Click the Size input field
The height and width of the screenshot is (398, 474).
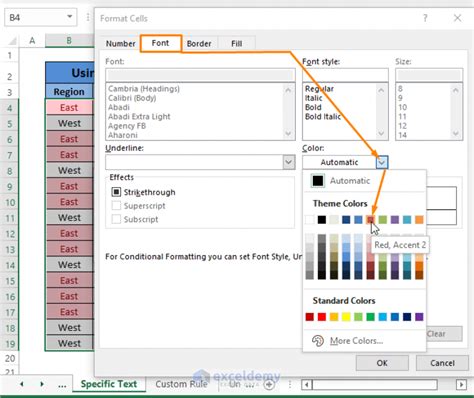tap(429, 75)
